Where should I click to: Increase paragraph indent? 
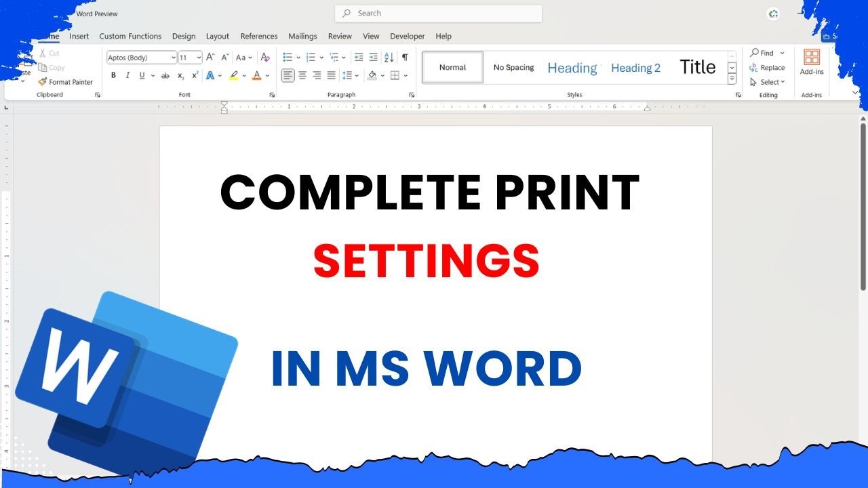[374, 58]
